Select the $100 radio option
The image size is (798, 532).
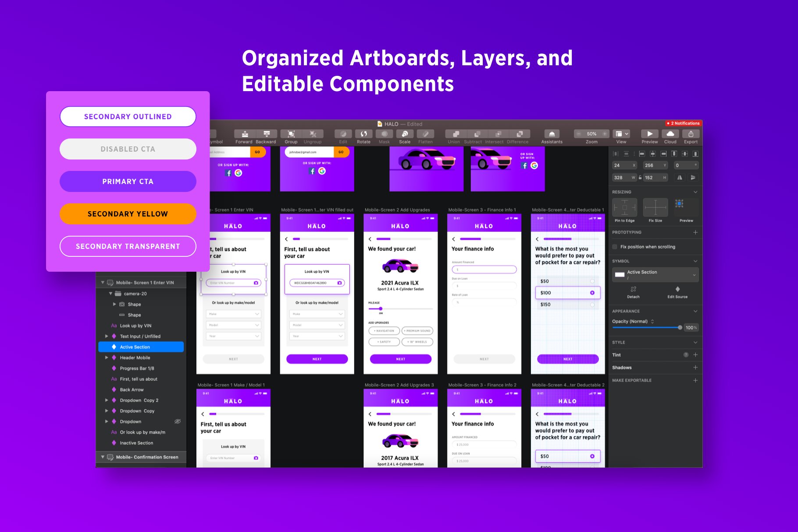(x=592, y=293)
